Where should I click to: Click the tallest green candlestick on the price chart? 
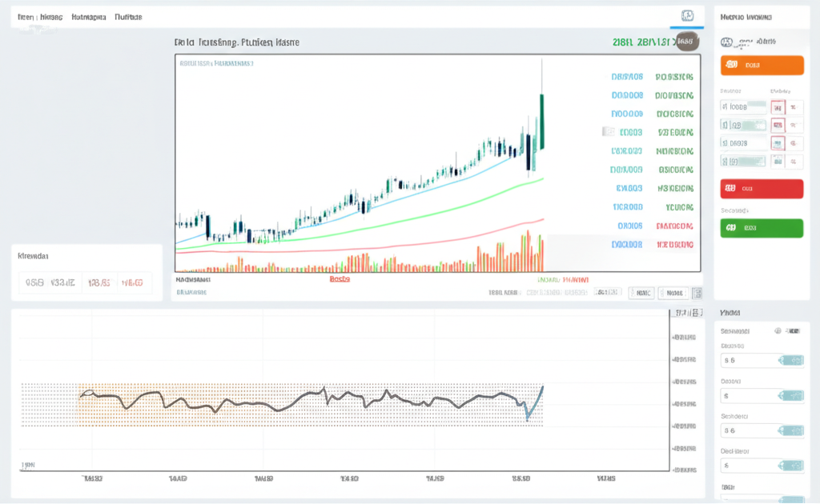click(x=542, y=122)
